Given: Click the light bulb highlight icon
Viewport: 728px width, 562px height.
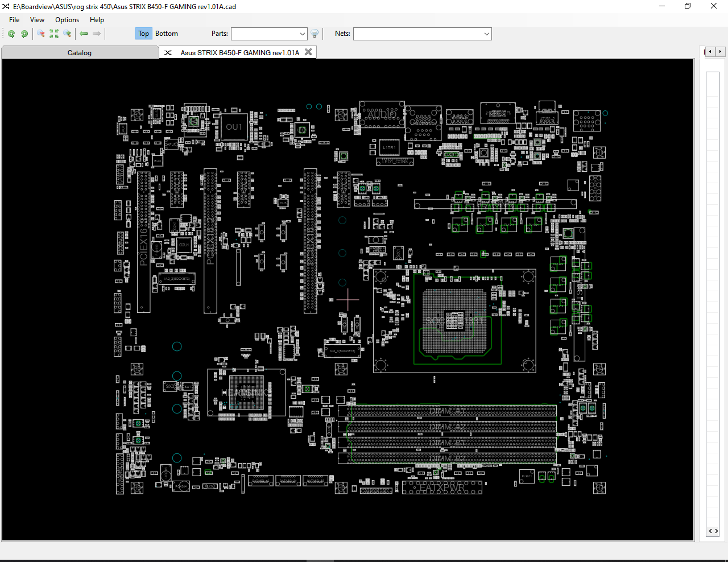Looking at the screenshot, I should pyautogui.click(x=315, y=34).
